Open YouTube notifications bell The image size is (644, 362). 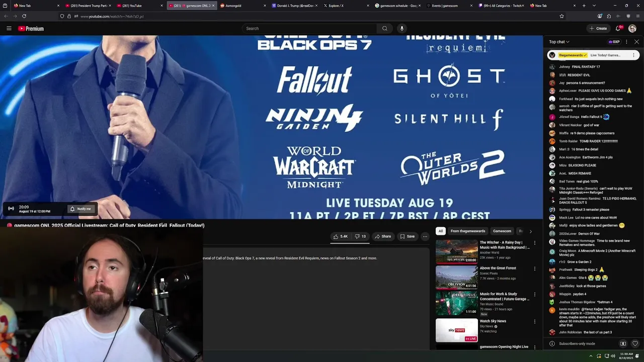[x=618, y=29]
